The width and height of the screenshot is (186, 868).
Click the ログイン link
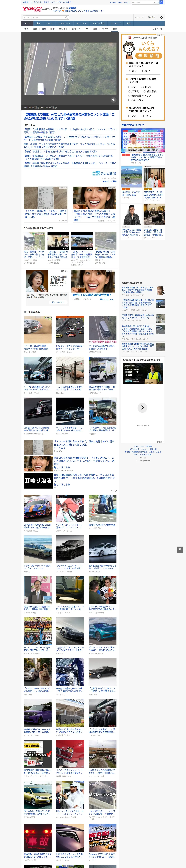pos(57,11)
